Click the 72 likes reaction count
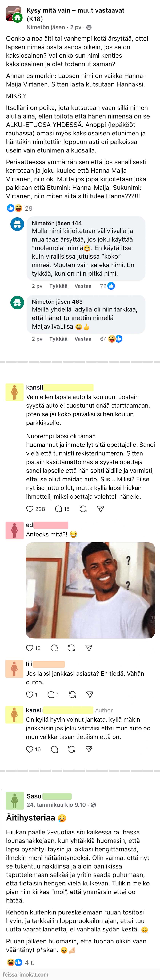This screenshot has height=980, width=160. tap(107, 286)
